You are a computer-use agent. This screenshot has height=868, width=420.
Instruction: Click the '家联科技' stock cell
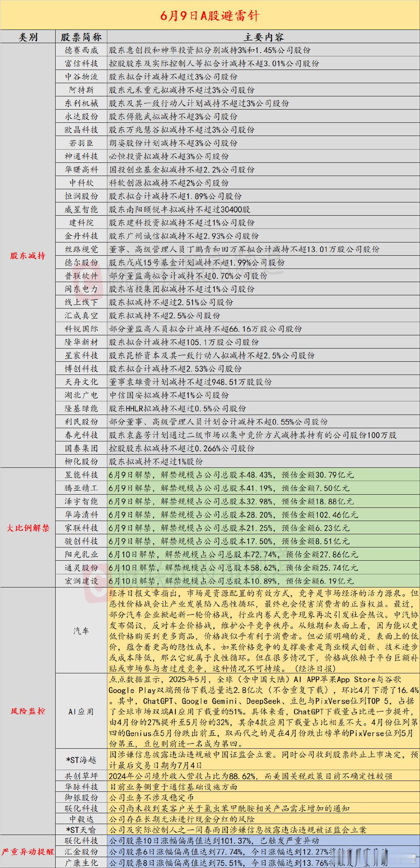tap(81, 528)
